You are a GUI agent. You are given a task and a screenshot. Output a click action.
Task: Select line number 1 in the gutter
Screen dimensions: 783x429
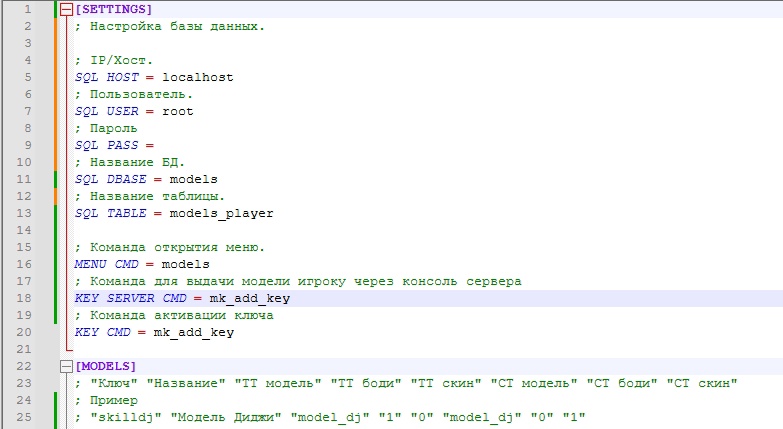(26, 10)
